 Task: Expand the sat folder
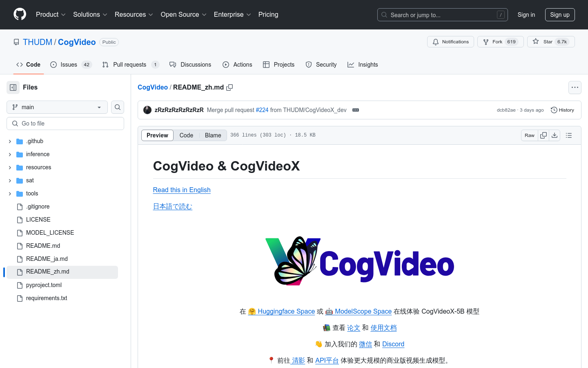pos(10,180)
